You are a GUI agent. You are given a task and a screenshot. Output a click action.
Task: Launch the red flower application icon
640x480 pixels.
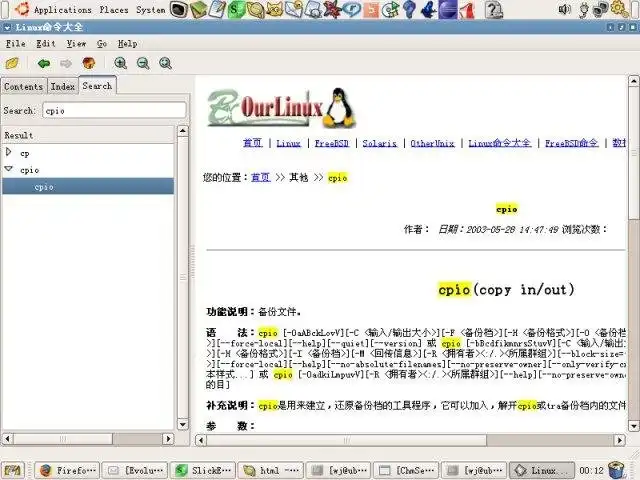pyautogui.click(x=331, y=9)
